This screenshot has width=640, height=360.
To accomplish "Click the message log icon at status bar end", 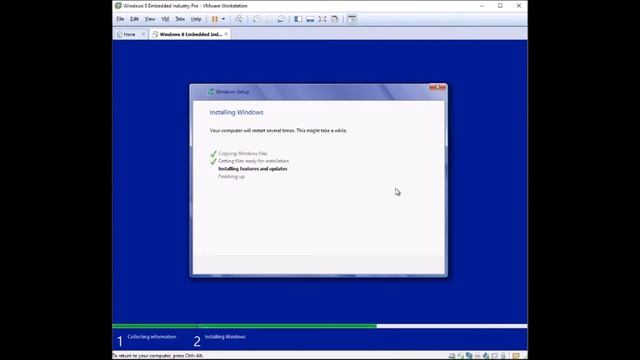I will 516,356.
